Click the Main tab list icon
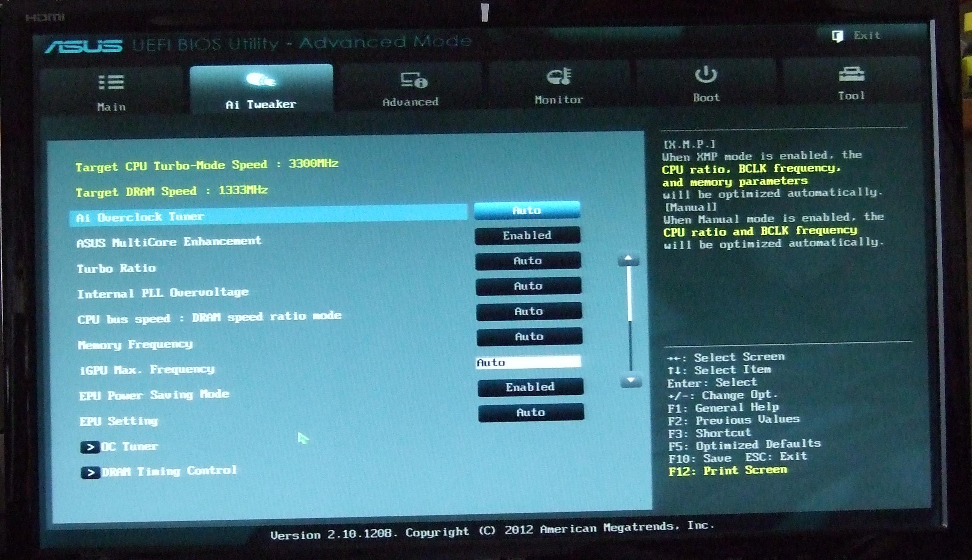Viewport: 972px width, 560px height. [x=111, y=82]
